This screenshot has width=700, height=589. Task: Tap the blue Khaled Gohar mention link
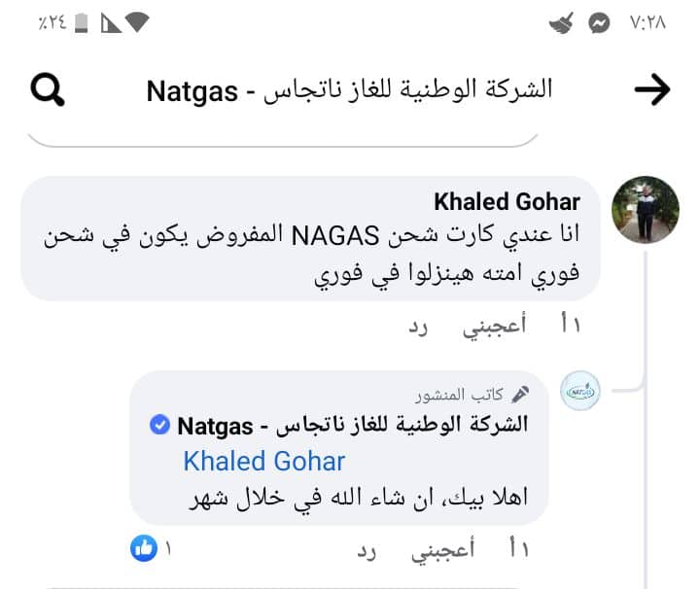(x=263, y=461)
